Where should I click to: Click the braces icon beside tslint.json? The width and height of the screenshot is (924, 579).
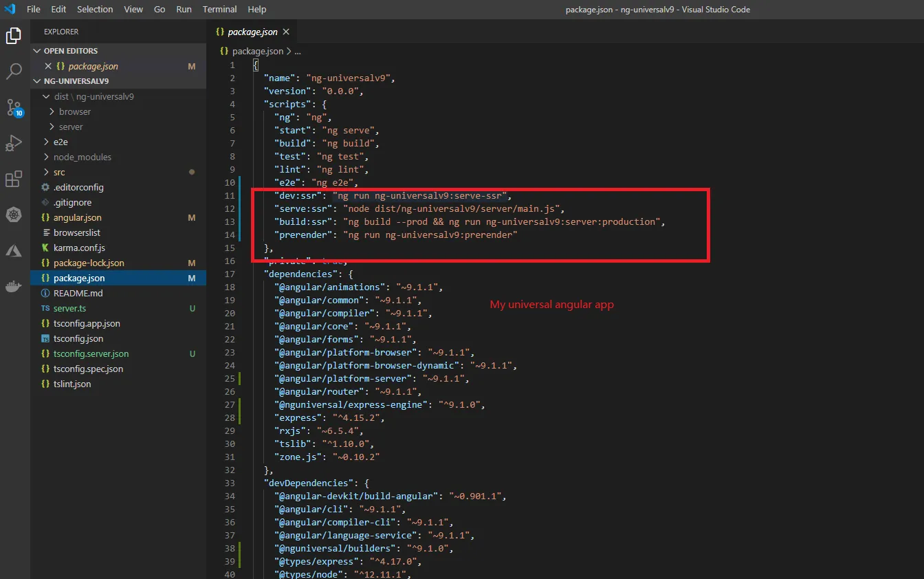(x=45, y=384)
